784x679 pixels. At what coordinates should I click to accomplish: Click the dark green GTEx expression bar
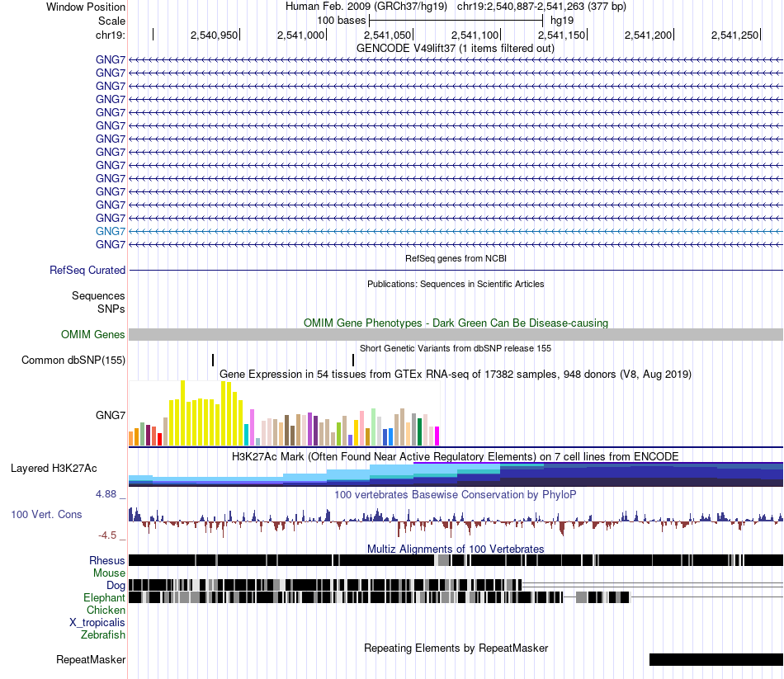tap(419, 432)
